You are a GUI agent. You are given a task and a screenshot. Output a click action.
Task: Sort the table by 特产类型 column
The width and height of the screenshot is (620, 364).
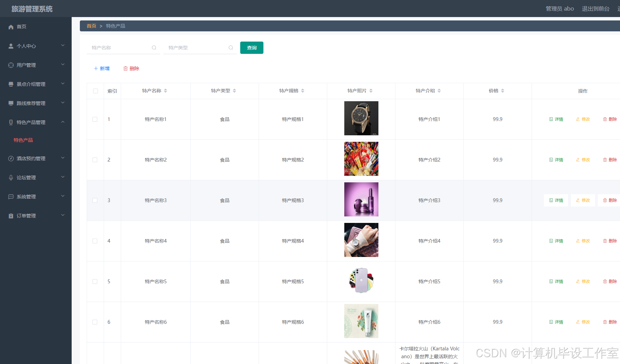tap(234, 91)
